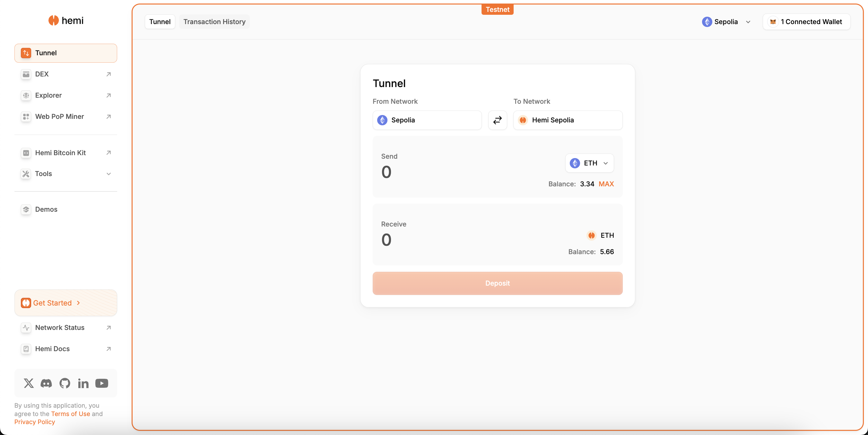
Task: Click the Get Started hemi icon
Action: click(x=26, y=303)
